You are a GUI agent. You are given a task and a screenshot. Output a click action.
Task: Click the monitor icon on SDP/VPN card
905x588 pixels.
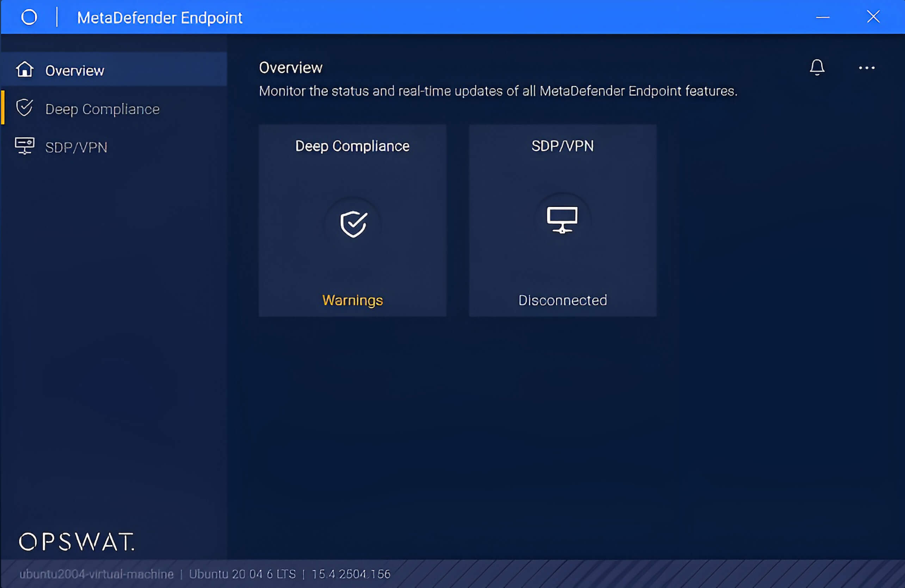click(562, 220)
